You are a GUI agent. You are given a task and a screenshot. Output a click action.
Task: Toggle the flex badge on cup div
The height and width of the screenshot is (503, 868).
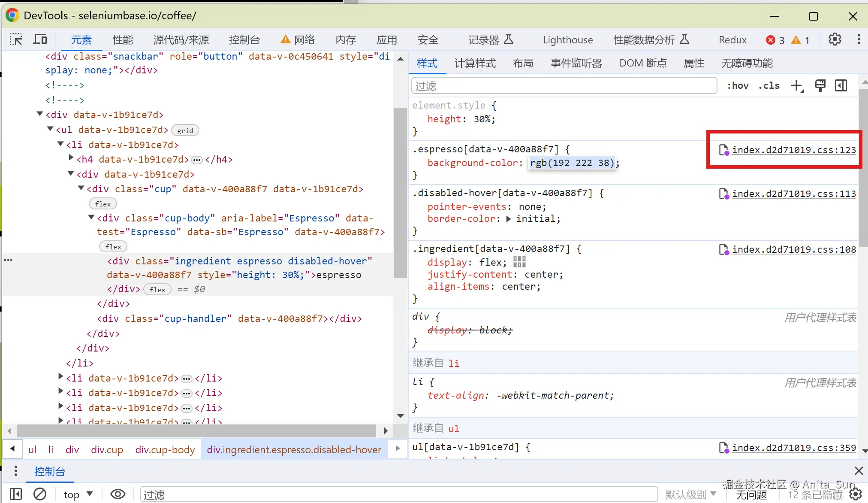point(103,204)
